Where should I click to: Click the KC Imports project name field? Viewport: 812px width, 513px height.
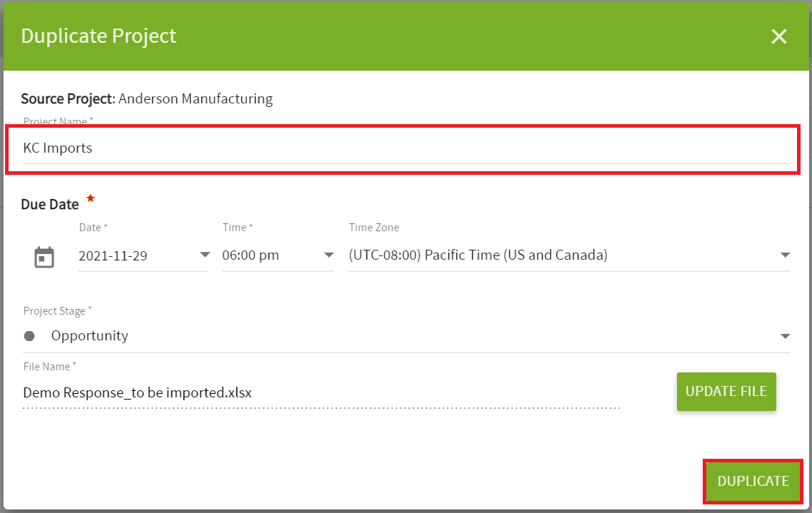click(406, 148)
